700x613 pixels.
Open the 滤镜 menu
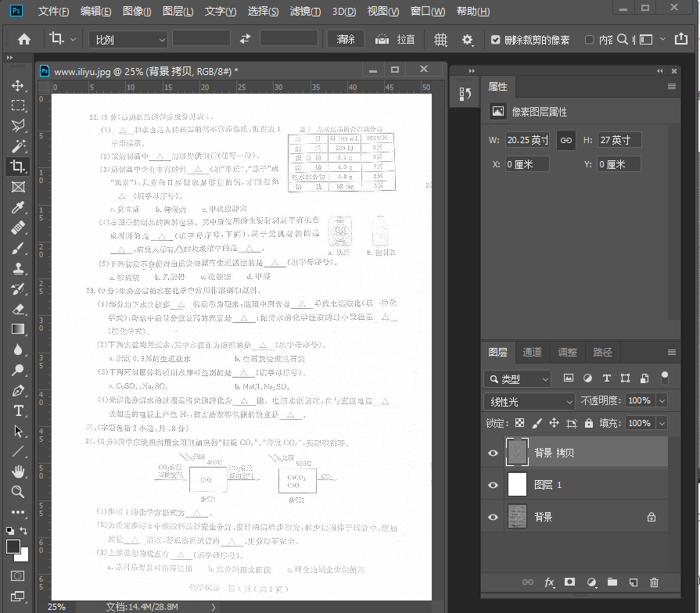[305, 11]
